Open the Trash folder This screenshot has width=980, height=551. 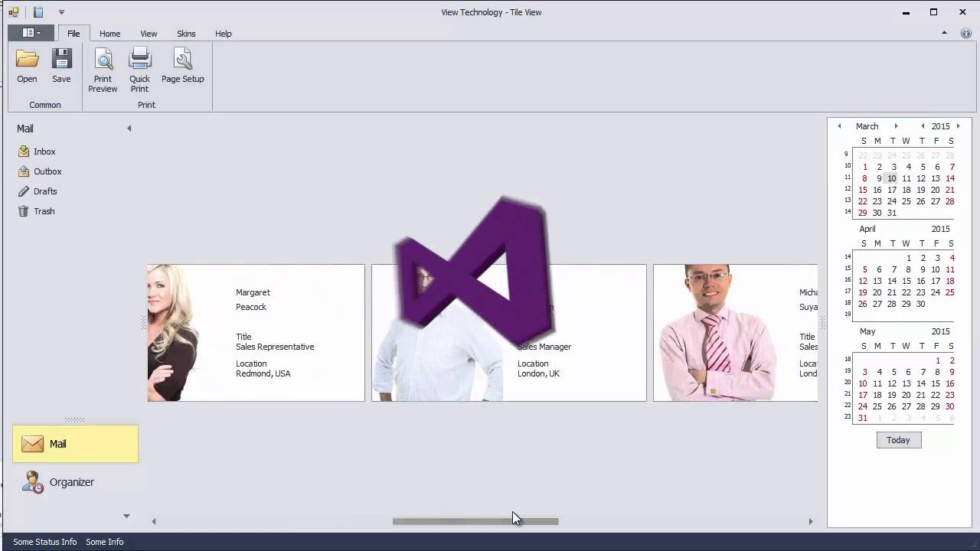[x=44, y=211]
